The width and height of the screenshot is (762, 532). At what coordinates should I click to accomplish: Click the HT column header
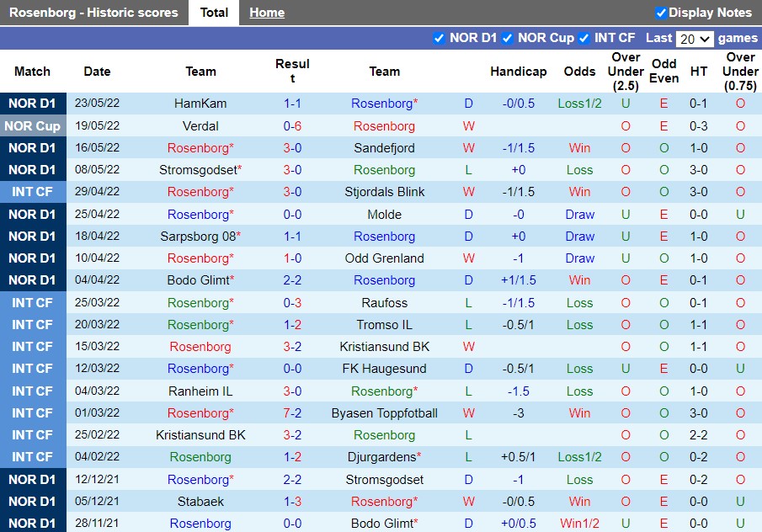click(698, 72)
